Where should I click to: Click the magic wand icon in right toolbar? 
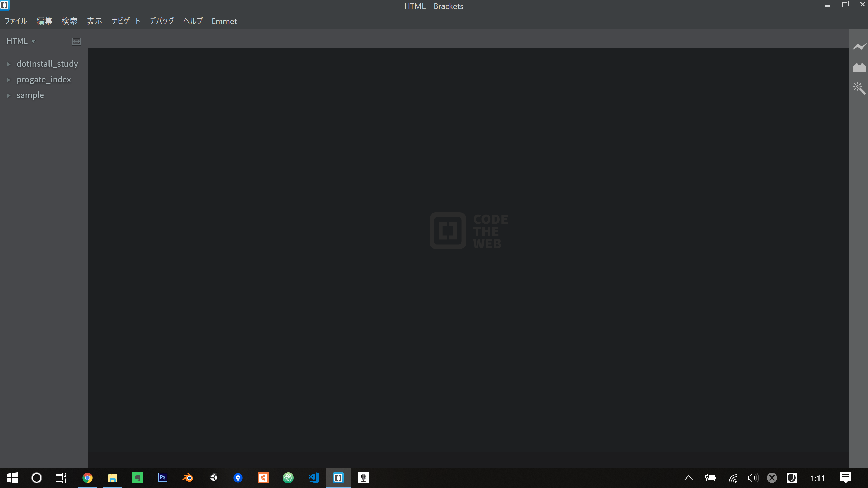click(859, 88)
